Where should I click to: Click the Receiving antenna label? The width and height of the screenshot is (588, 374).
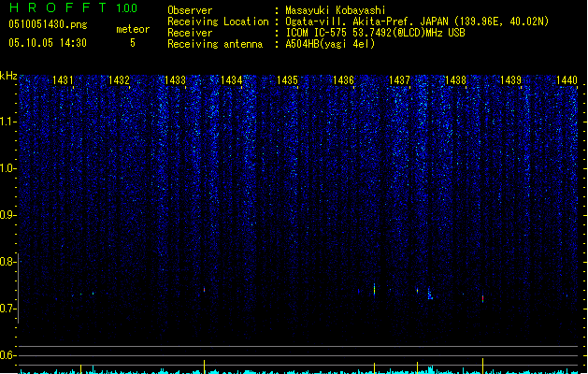[215, 44]
